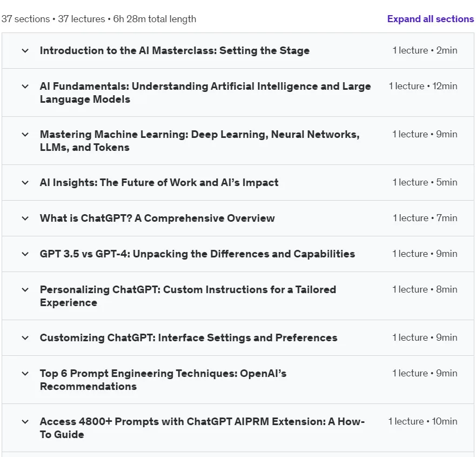Toggle chevron for What is ChatGPT section
Screen dimensions: 476x457
tap(25, 218)
